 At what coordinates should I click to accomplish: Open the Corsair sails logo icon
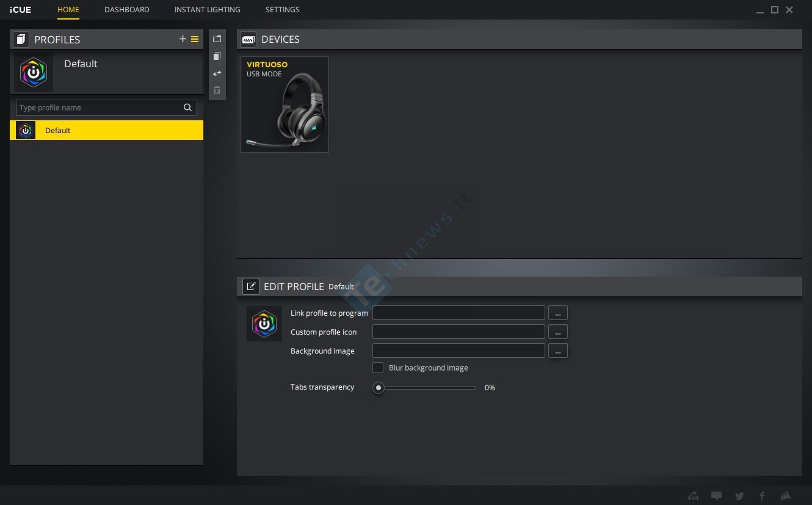tap(786, 496)
